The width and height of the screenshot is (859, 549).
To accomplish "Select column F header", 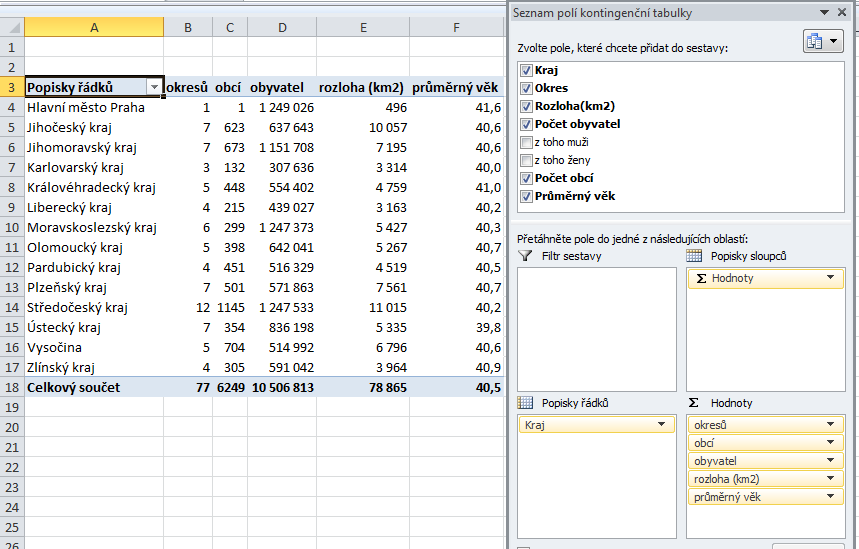I will (x=456, y=27).
